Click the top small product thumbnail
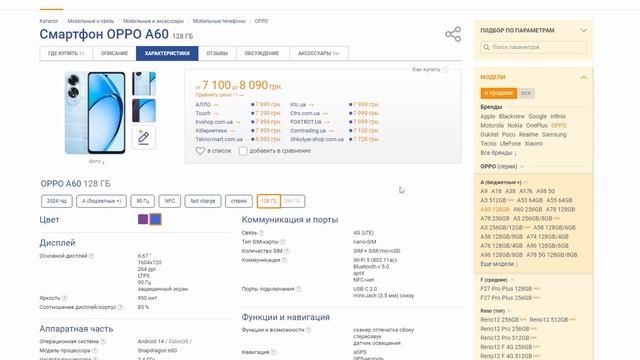640x360 pixels. click(144, 84)
